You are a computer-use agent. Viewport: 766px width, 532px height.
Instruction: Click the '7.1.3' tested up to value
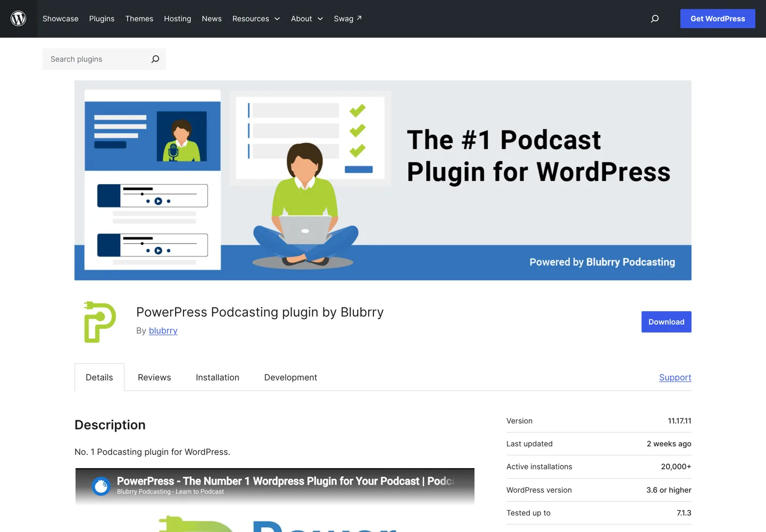[x=684, y=513]
